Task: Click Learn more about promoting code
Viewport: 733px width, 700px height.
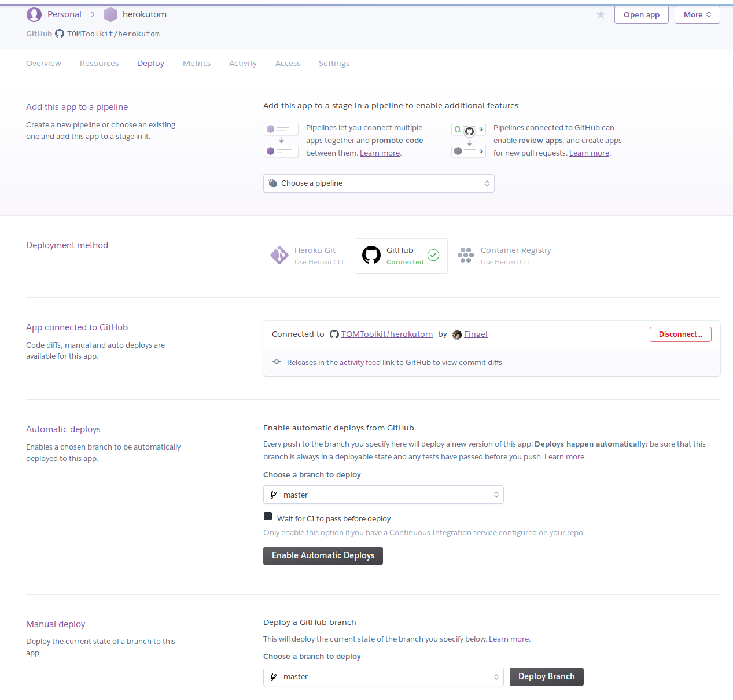Action: coord(380,153)
